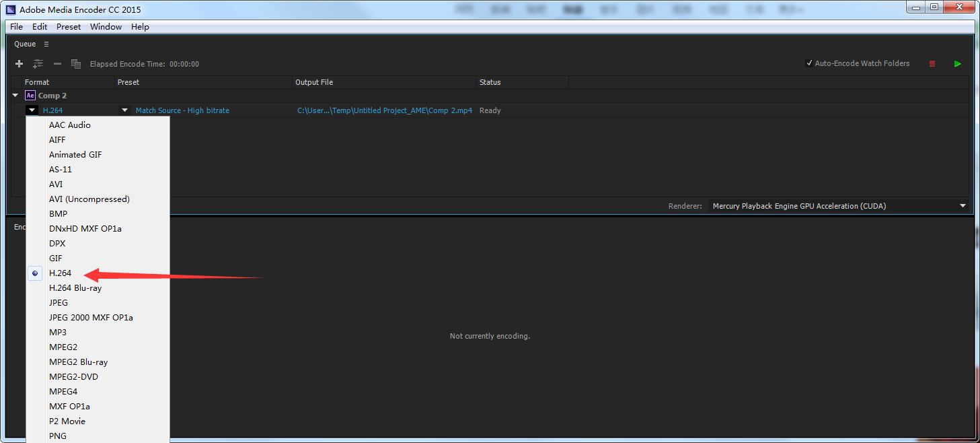Viewport: 980px width, 443px height.
Task: Stop the queue with the red square
Action: coord(932,64)
